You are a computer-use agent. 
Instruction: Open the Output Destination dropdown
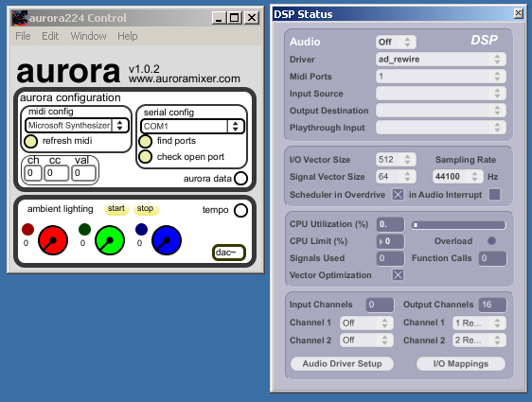coord(441,111)
